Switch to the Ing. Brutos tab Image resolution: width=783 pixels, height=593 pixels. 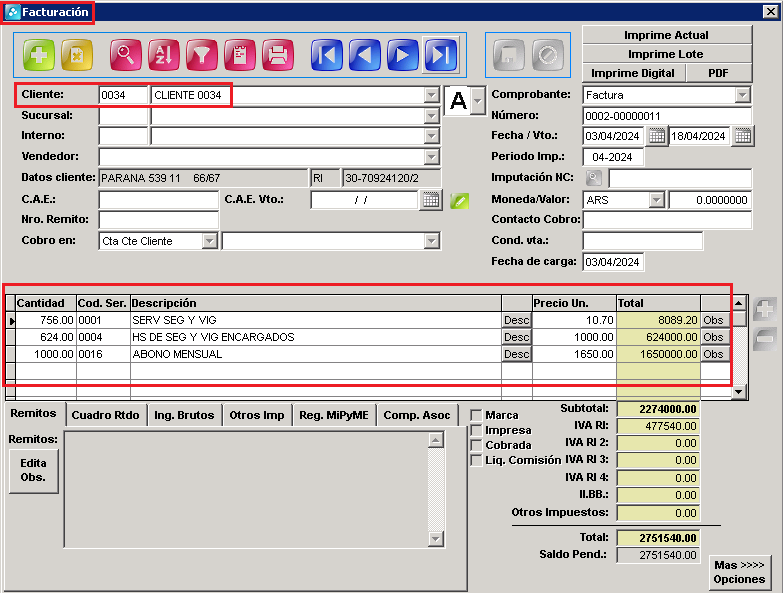click(x=184, y=415)
